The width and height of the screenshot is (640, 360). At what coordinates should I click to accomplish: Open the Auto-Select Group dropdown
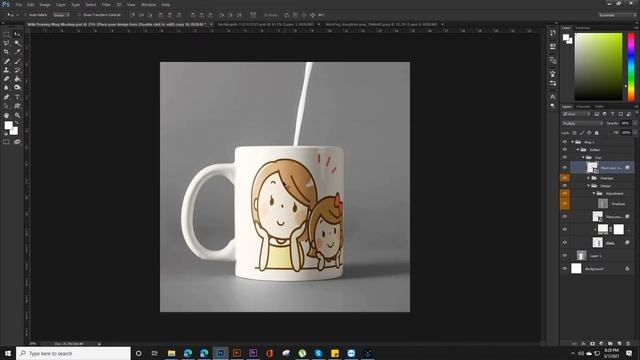click(61, 15)
